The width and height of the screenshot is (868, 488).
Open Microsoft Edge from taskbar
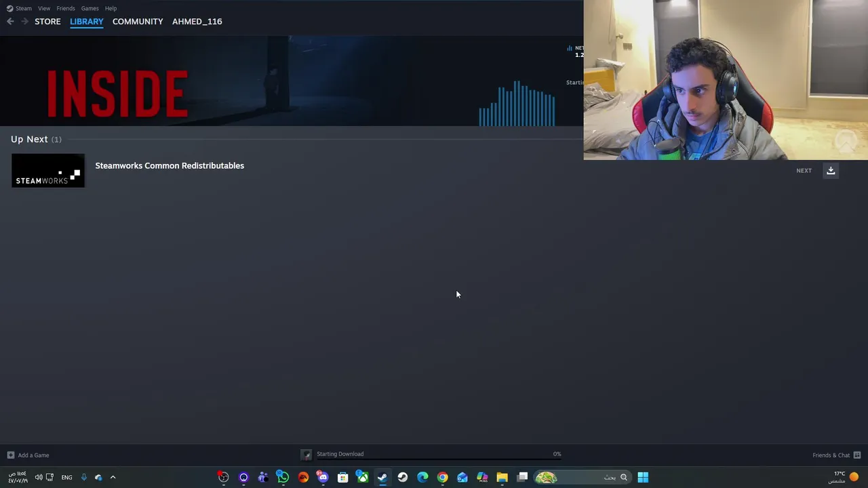[422, 477]
